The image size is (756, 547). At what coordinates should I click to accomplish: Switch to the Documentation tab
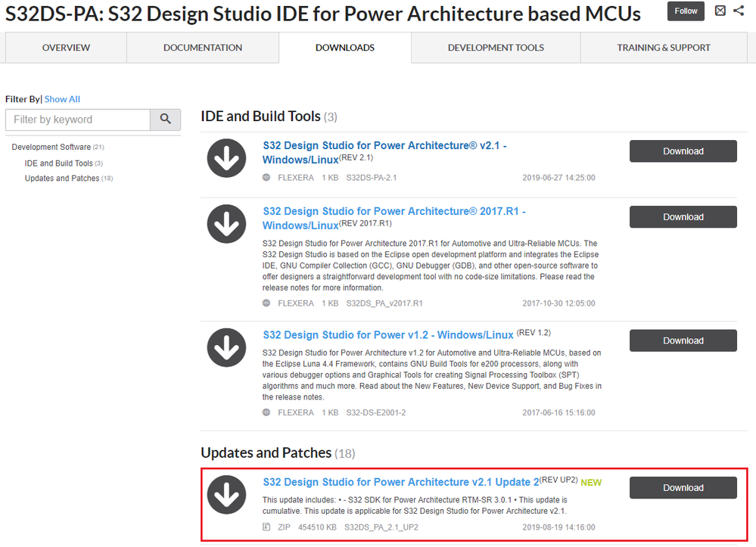(203, 48)
